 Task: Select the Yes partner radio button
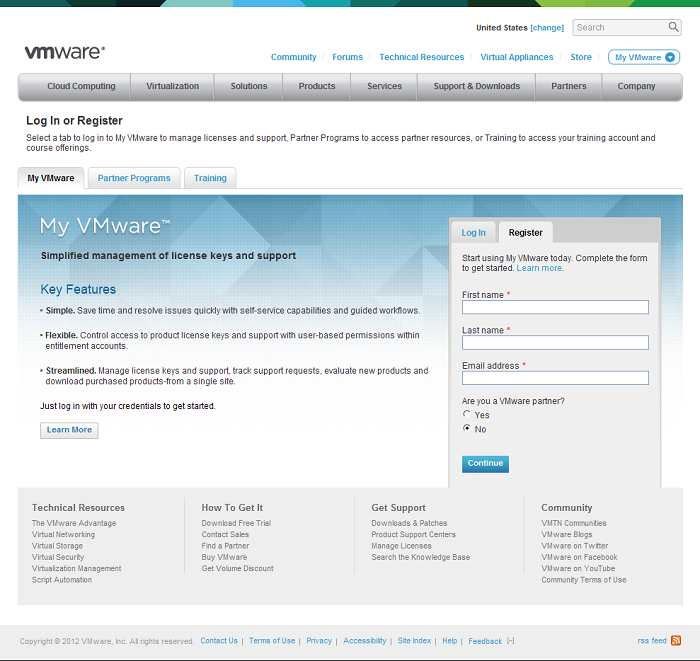point(466,414)
